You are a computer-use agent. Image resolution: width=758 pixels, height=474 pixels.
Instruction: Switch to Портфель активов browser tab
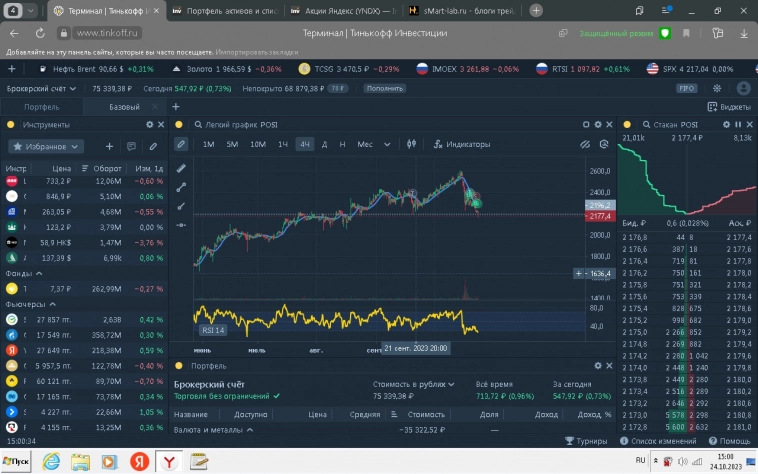[x=226, y=11]
